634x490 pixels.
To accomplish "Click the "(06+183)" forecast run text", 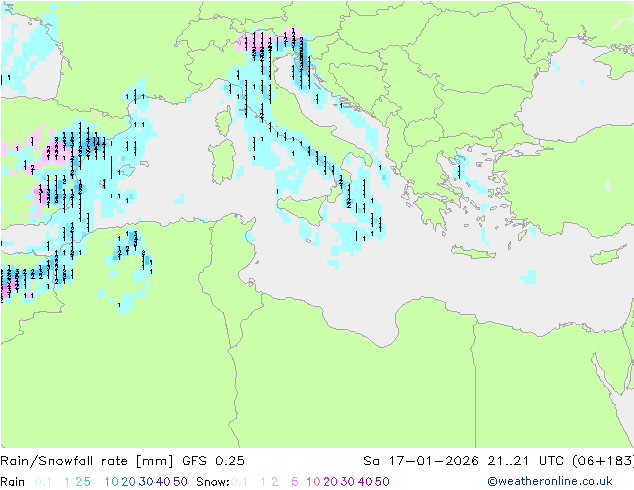I will click(x=603, y=461).
